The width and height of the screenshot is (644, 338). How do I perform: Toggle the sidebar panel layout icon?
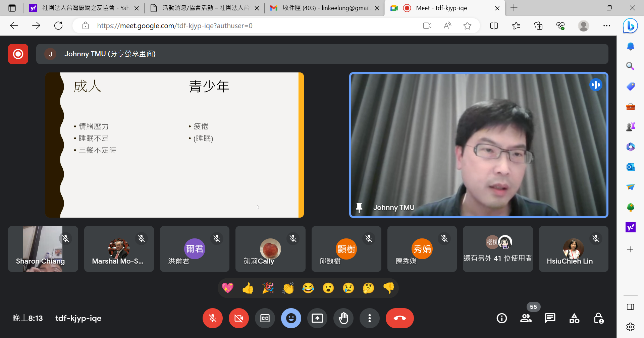coord(630,307)
